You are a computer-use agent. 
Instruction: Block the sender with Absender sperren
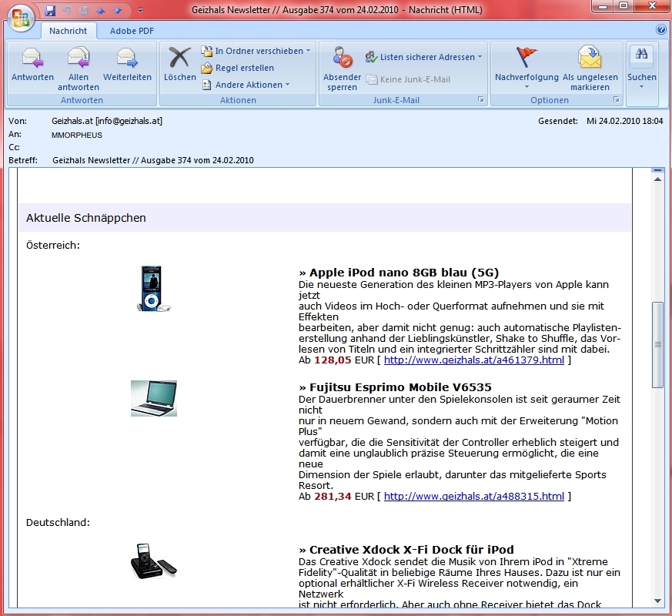[342, 69]
